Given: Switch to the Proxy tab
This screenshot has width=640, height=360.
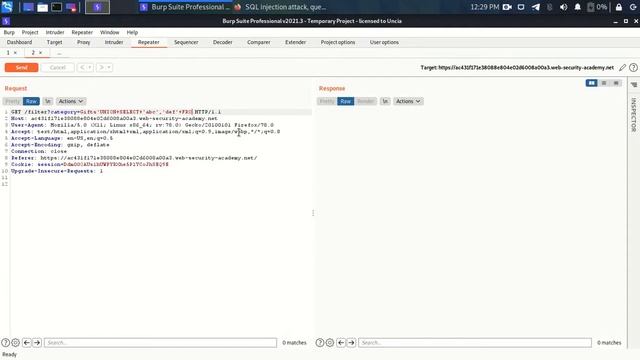Looking at the screenshot, I should click(x=84, y=42).
